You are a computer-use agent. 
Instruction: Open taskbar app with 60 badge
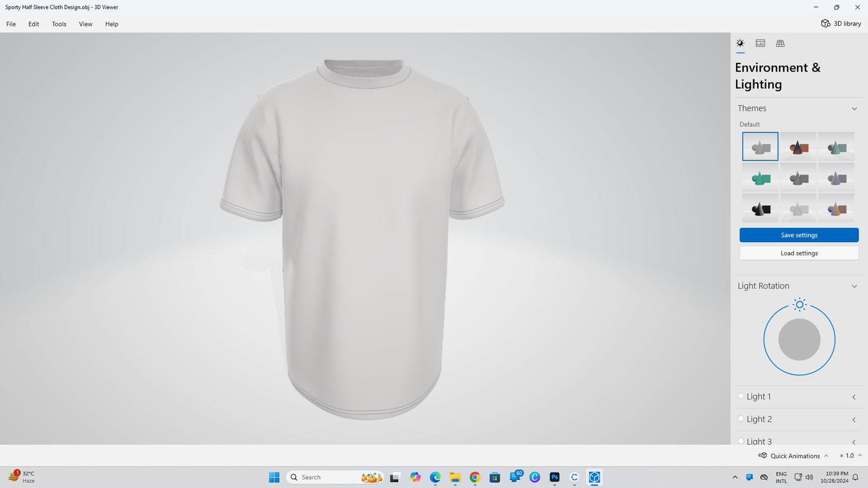[x=515, y=477]
